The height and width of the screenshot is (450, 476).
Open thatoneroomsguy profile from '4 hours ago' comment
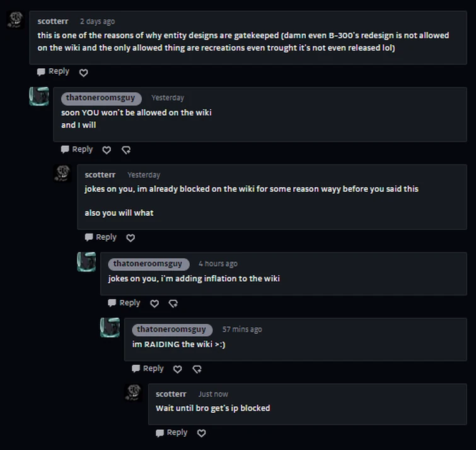[148, 264]
